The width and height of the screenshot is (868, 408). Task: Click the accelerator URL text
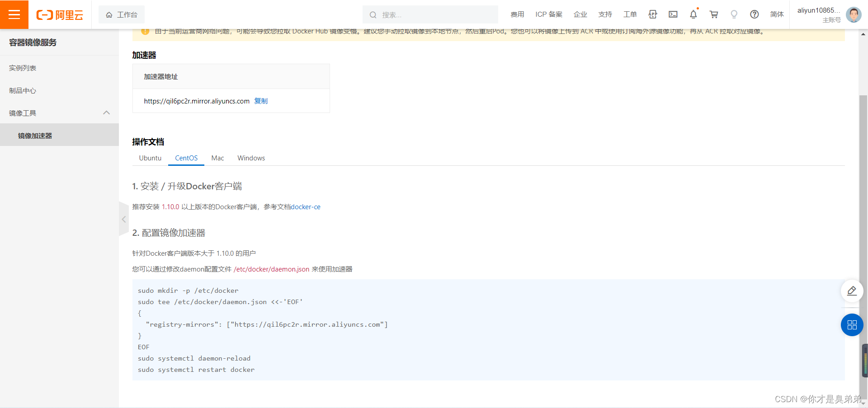197,101
